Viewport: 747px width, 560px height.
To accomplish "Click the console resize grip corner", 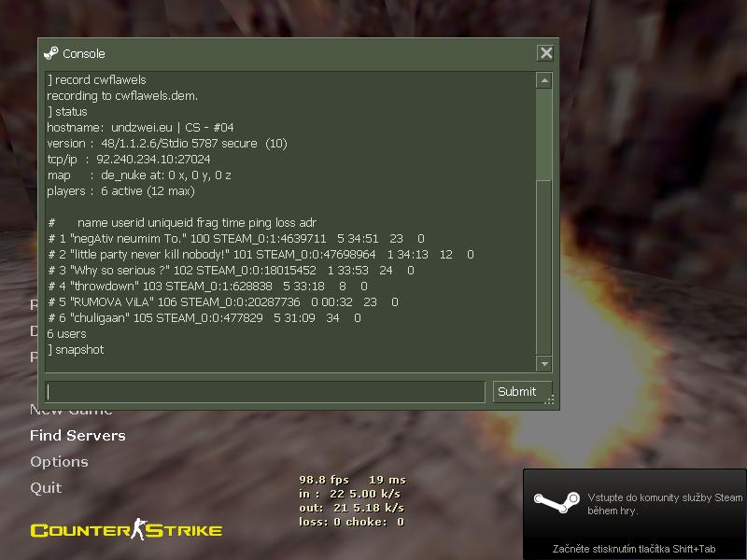I will point(549,400).
